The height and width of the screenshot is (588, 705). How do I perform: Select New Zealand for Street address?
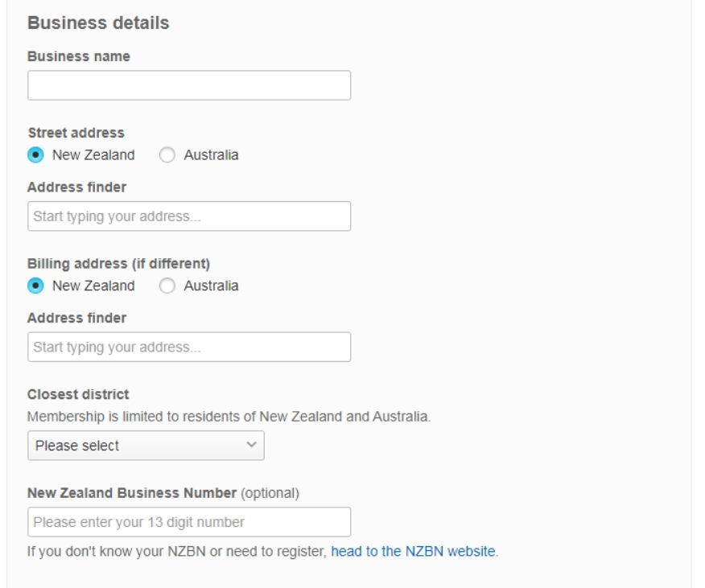tap(35, 154)
